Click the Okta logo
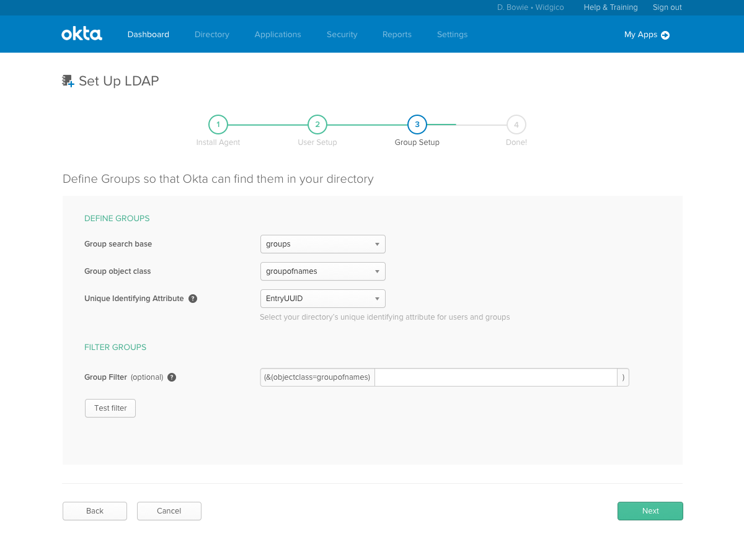 [81, 34]
